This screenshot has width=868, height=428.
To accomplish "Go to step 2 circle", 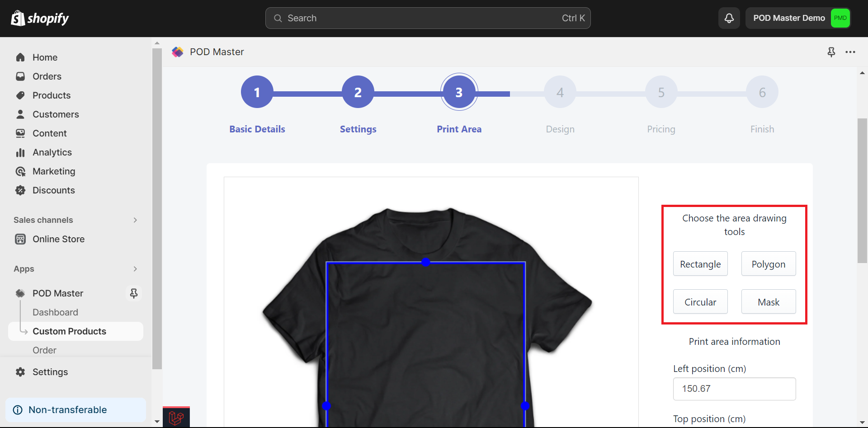I will 358,92.
